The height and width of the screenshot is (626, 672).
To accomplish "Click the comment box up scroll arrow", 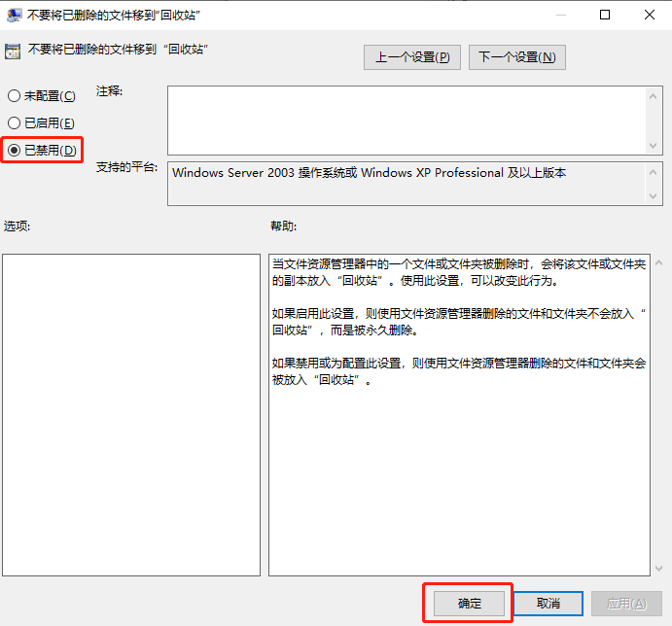I will coord(653,96).
